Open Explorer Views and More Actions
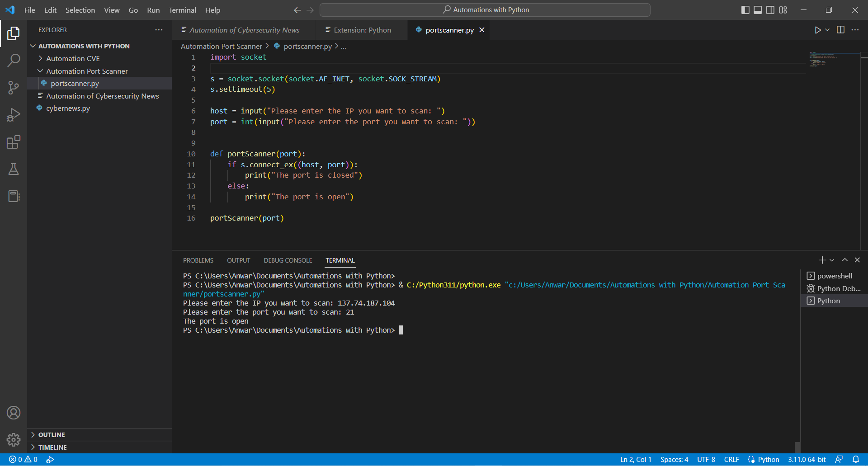 159,30
